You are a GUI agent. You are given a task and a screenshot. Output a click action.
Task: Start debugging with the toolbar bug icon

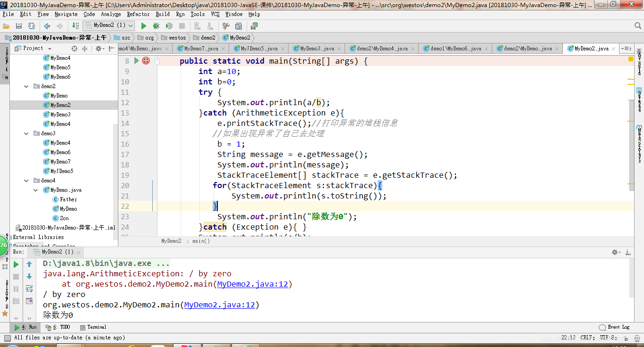[156, 26]
